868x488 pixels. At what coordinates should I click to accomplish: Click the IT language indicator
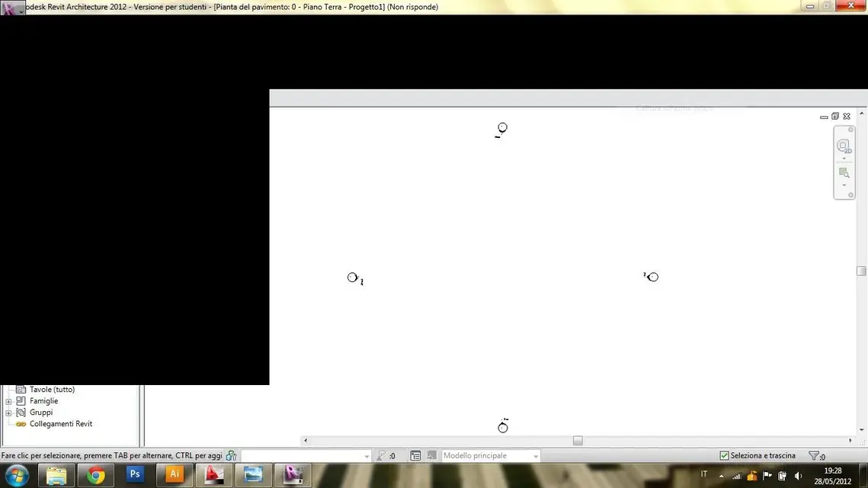pyautogui.click(x=703, y=474)
